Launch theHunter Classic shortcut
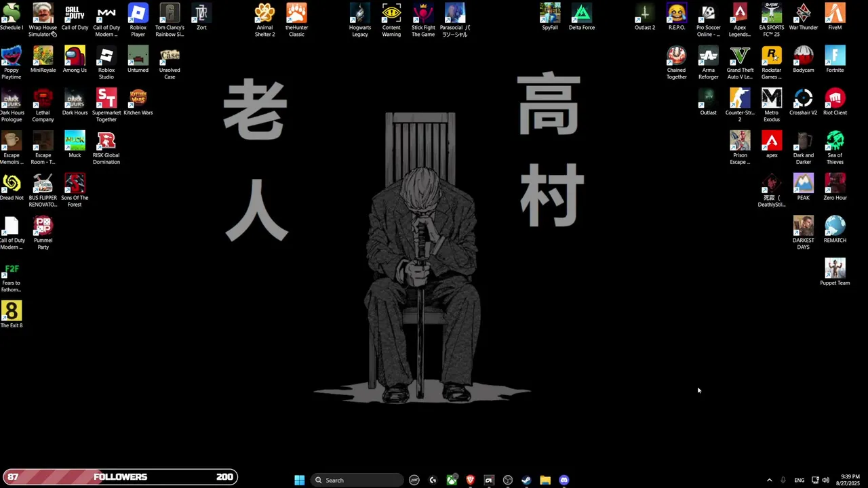 (x=296, y=20)
